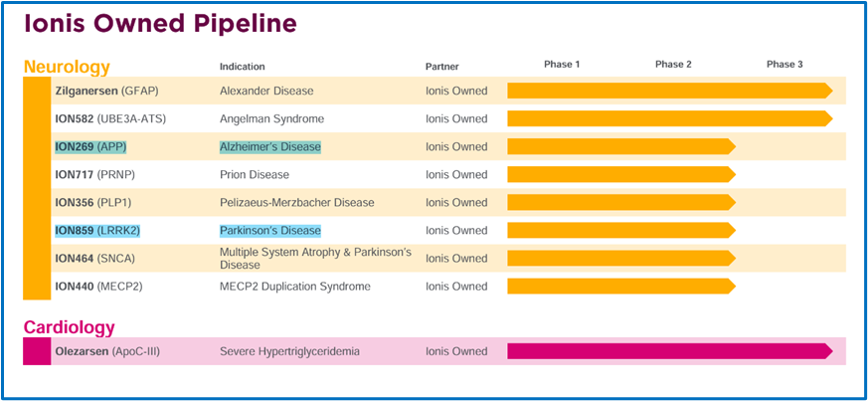Screen dimensions: 868x401
Task: Select the MECP2 Duplication Syndrome text
Action: click(x=295, y=287)
